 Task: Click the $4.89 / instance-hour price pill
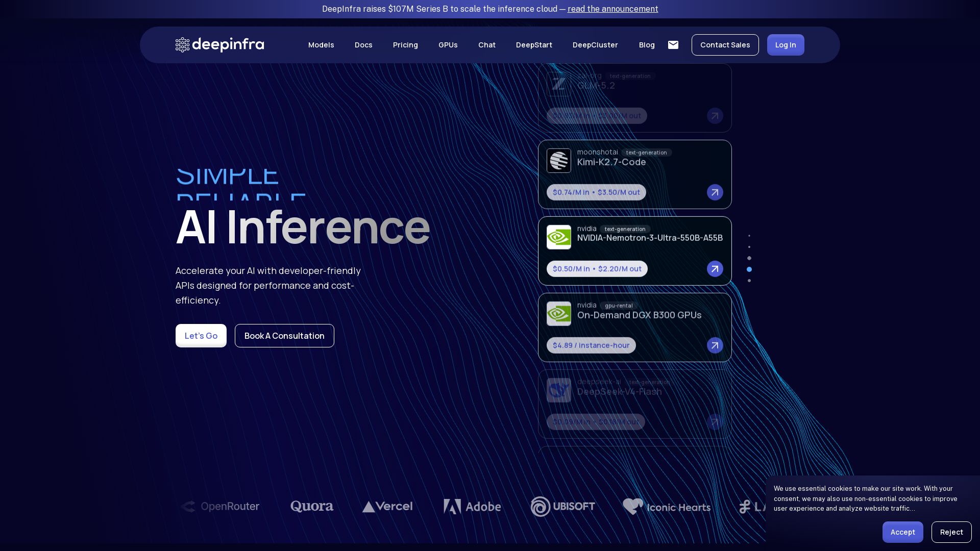coord(591,345)
